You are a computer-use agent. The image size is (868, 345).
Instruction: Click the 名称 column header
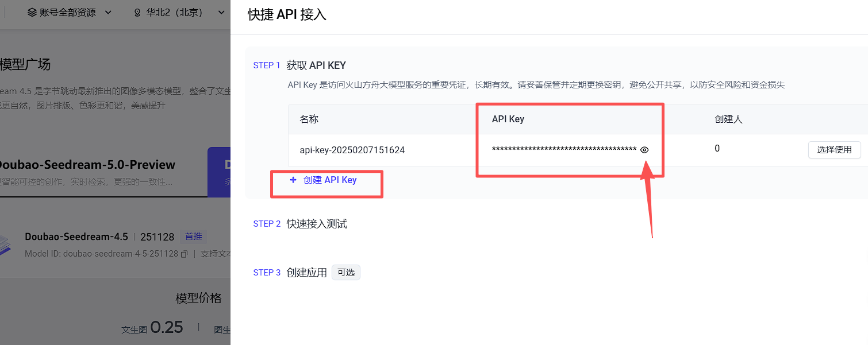(309, 119)
